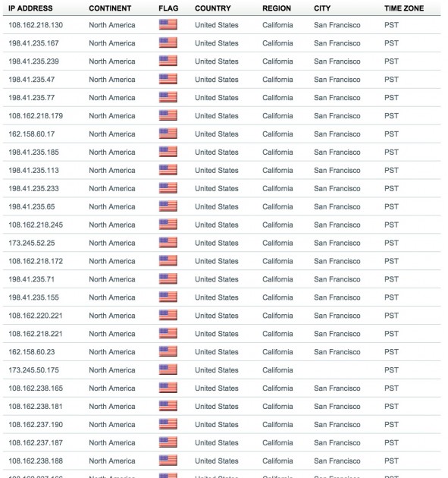Click IP address 162.158.60.23
The width and height of the screenshot is (448, 478).
(x=32, y=352)
